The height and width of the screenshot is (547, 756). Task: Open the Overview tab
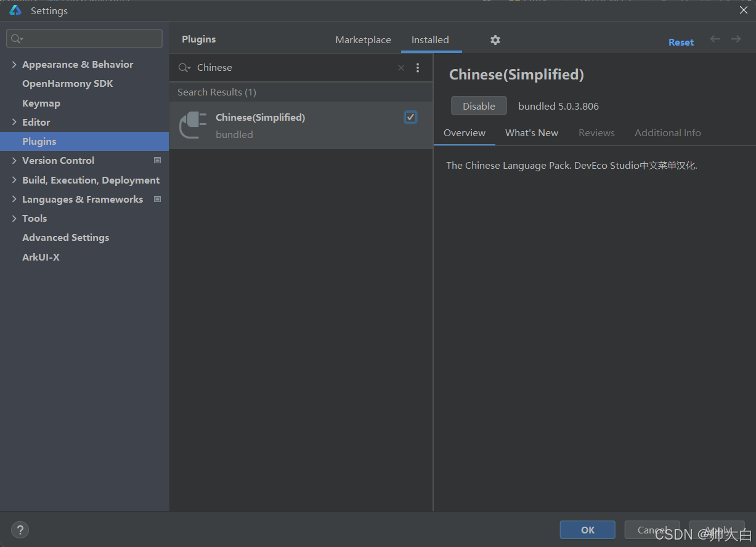(x=465, y=132)
